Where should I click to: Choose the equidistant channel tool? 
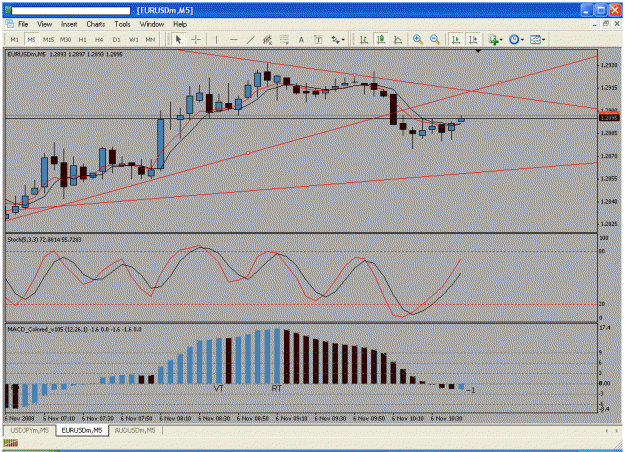pyautogui.click(x=267, y=39)
